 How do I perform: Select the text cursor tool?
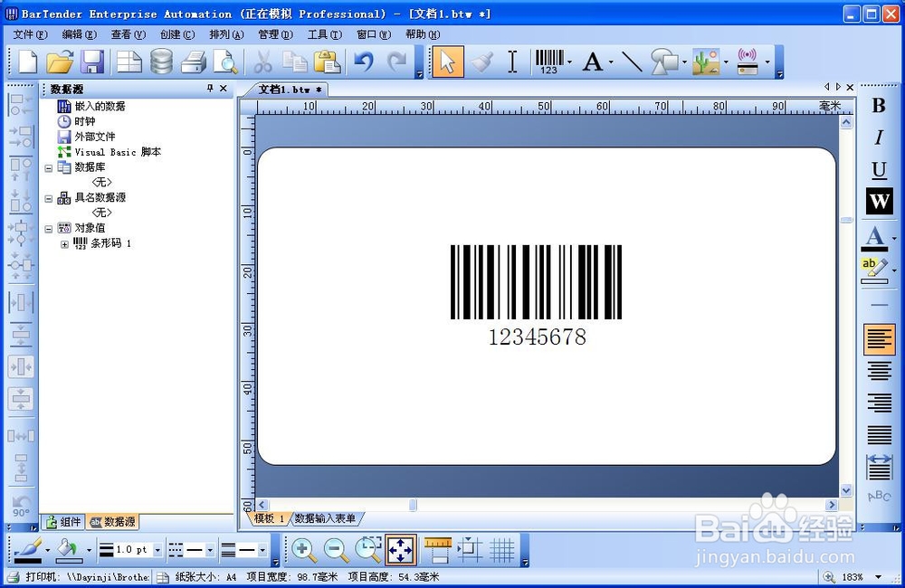(x=512, y=62)
